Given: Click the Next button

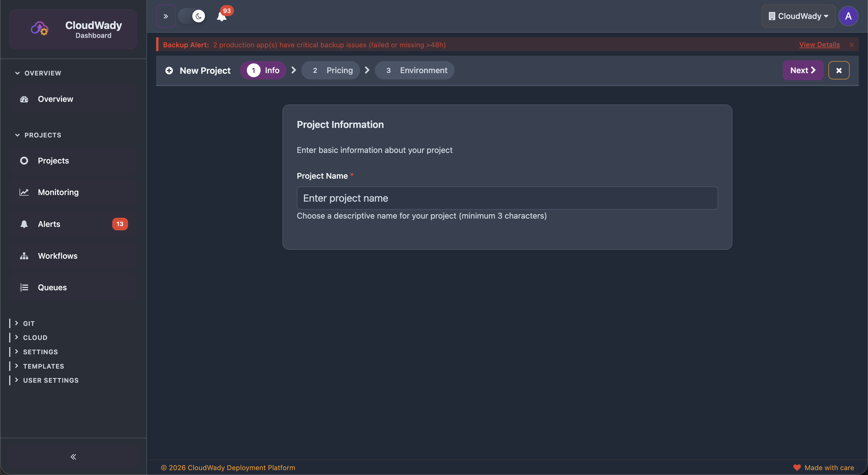Looking at the screenshot, I should click(803, 70).
